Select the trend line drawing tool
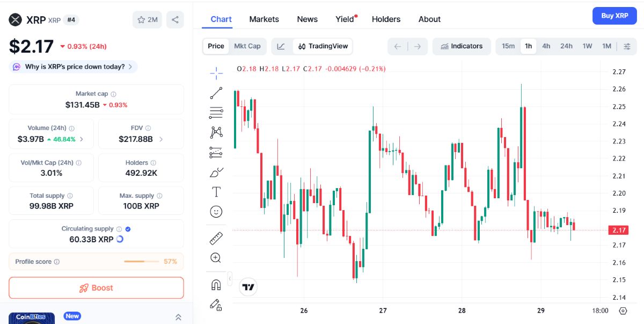 tap(216, 93)
